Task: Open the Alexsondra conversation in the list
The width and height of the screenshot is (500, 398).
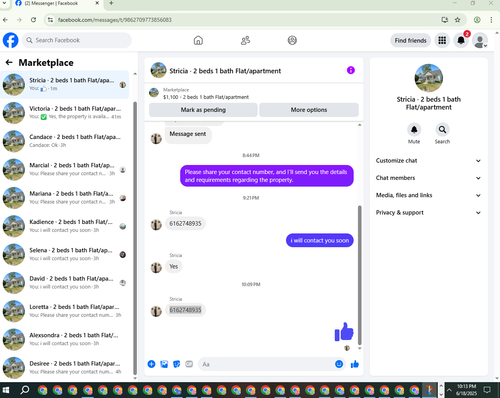Action: click(65, 340)
